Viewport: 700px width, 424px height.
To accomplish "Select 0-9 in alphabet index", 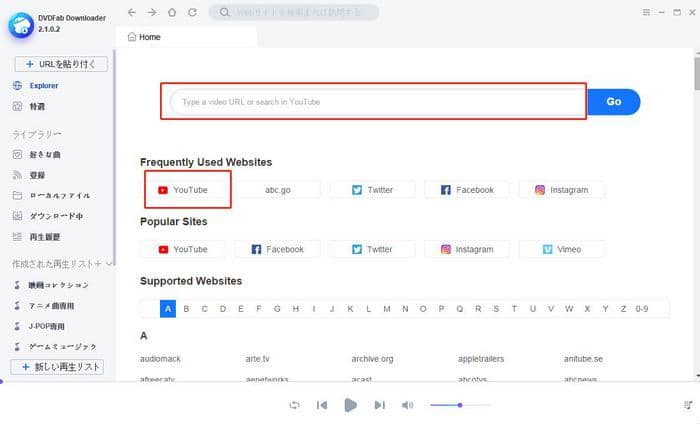I will 642,309.
